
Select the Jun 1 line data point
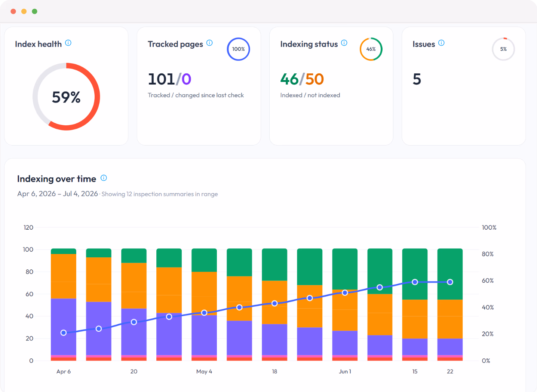(345, 293)
